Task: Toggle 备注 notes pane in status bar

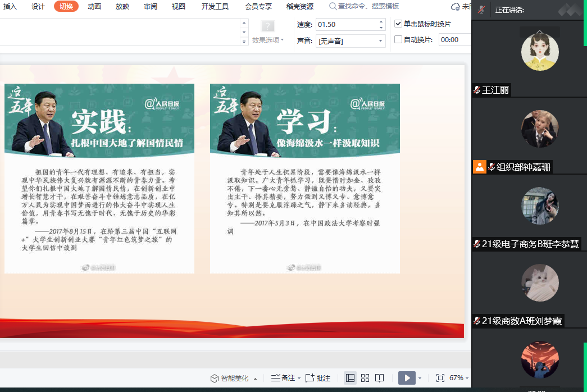Action: pyautogui.click(x=275, y=378)
